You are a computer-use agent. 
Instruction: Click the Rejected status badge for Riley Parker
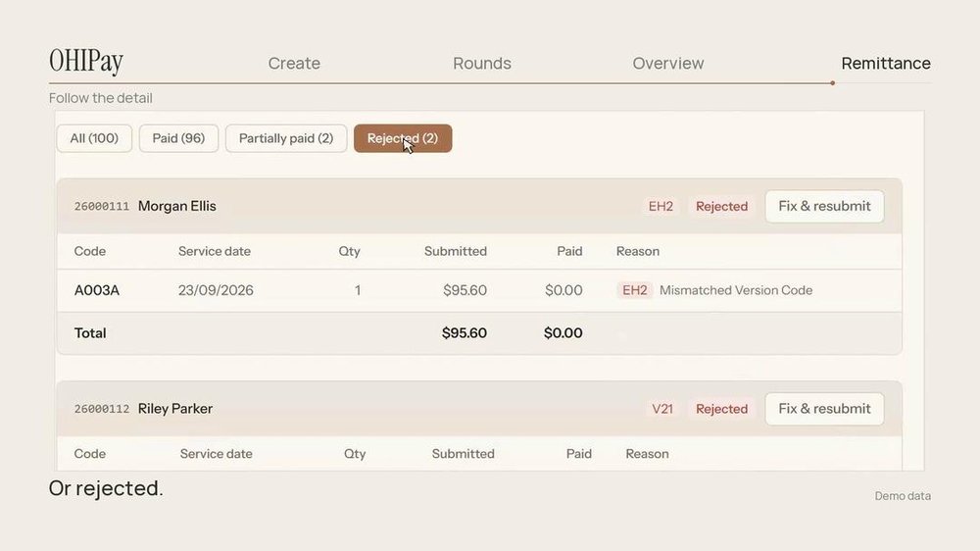[x=721, y=409]
